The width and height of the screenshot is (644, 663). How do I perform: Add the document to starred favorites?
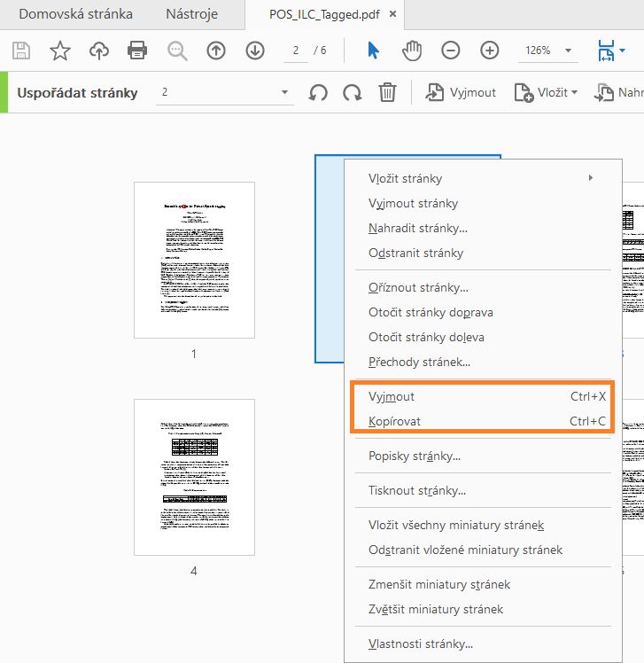point(59,51)
